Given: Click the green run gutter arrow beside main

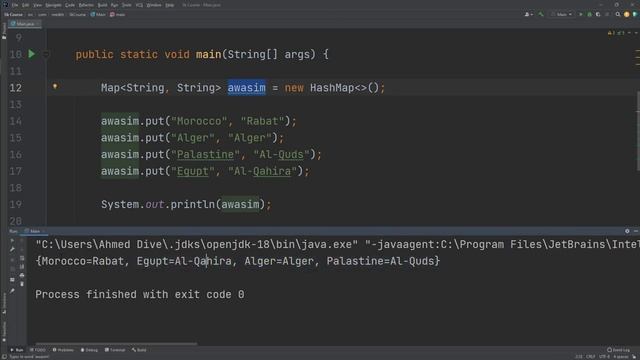Looking at the screenshot, I should (31, 54).
